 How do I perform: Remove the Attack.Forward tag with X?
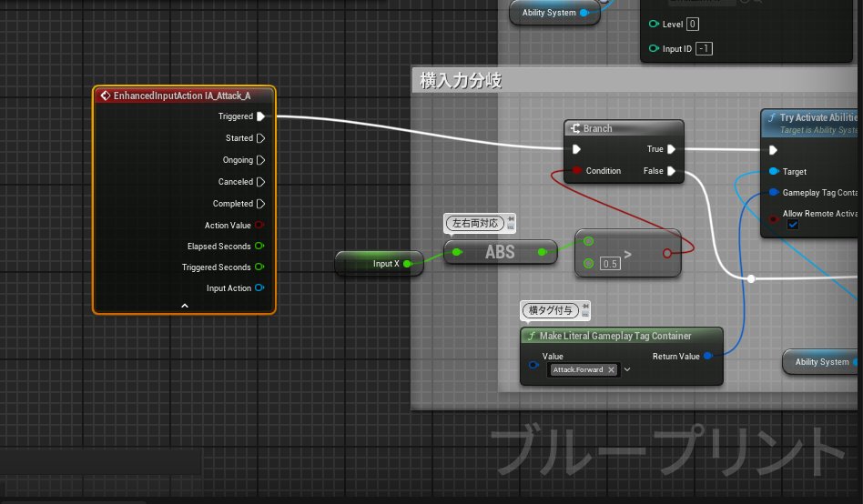(x=611, y=369)
